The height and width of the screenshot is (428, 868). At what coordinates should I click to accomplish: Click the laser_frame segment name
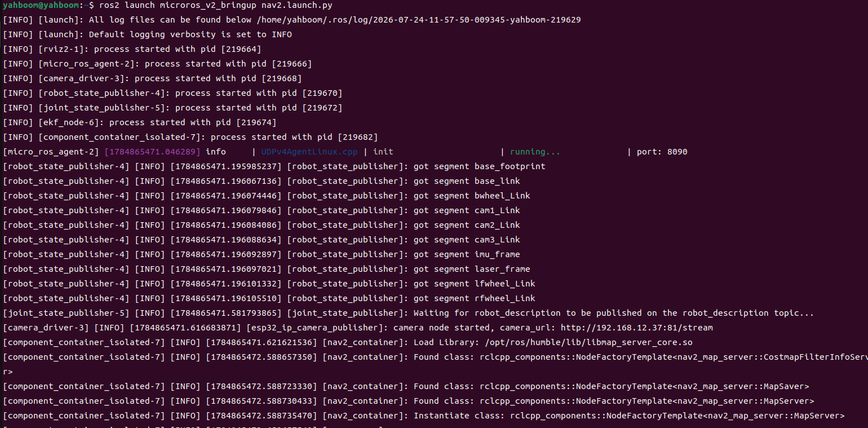click(x=502, y=269)
